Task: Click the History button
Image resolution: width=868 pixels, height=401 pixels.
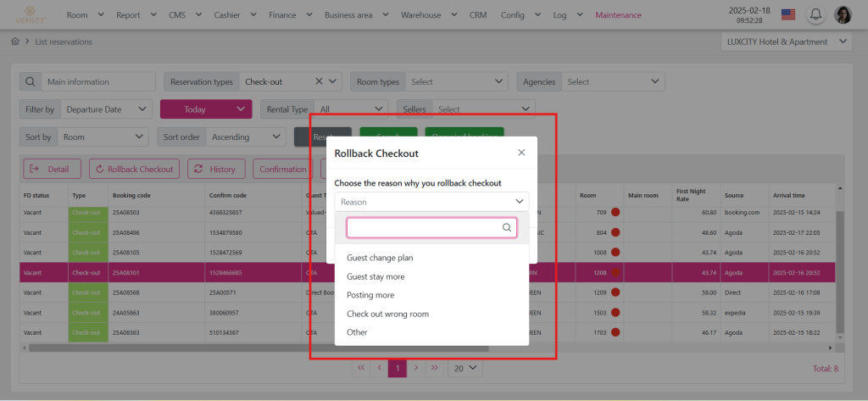Action: pyautogui.click(x=216, y=169)
